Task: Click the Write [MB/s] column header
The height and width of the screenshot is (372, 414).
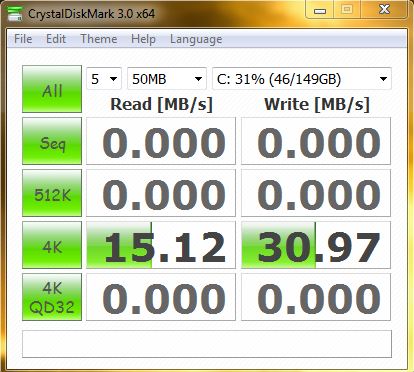Action: coord(317,104)
